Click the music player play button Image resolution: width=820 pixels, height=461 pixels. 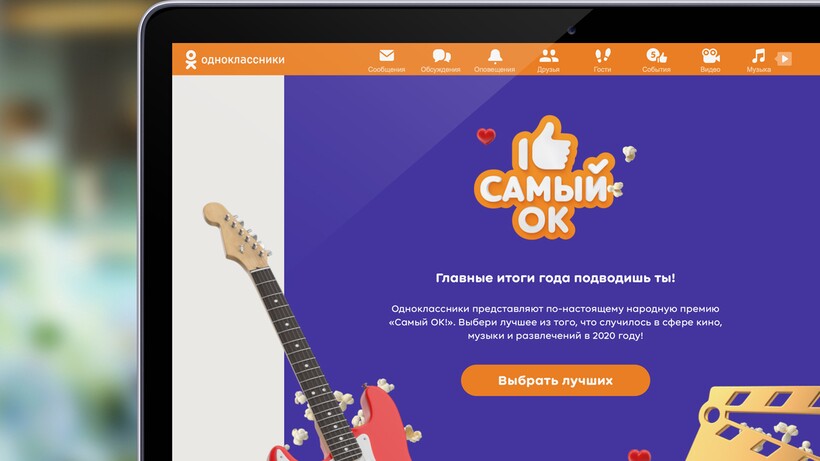[x=783, y=59]
